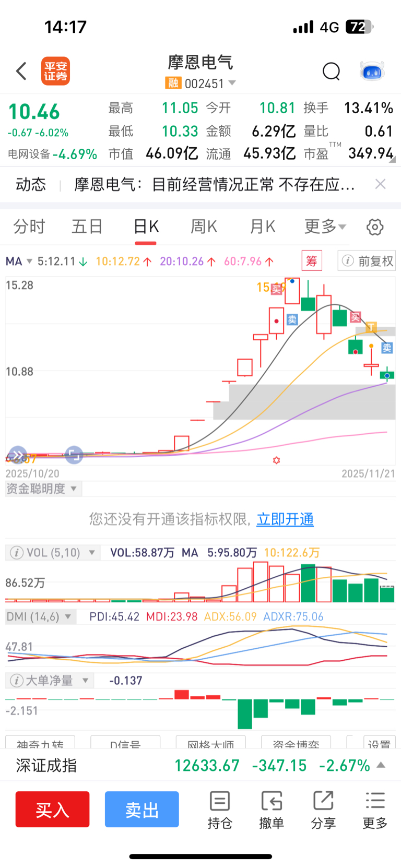This screenshot has height=868, width=401.
Task: Expand quote details corner triangle
Action: (392, 160)
